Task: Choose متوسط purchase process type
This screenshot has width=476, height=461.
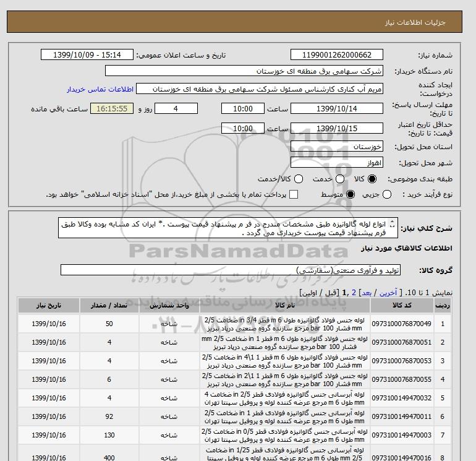Action: coord(351,195)
